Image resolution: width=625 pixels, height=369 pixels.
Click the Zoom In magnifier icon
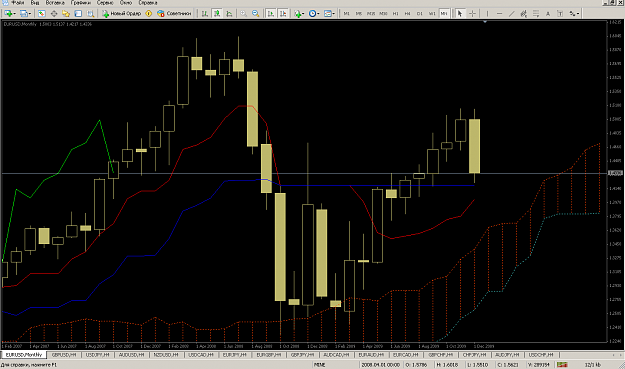[x=243, y=14]
